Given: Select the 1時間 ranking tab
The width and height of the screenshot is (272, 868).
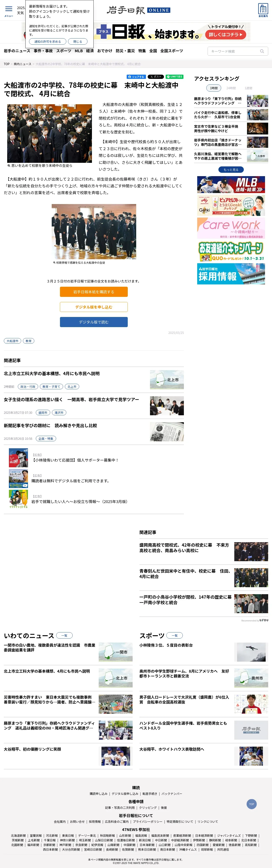Looking at the screenshot, I should pos(214,88).
